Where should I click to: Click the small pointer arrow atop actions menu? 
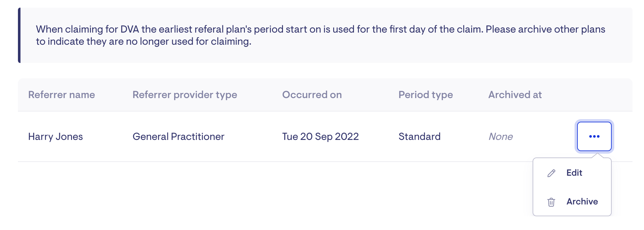click(597, 156)
